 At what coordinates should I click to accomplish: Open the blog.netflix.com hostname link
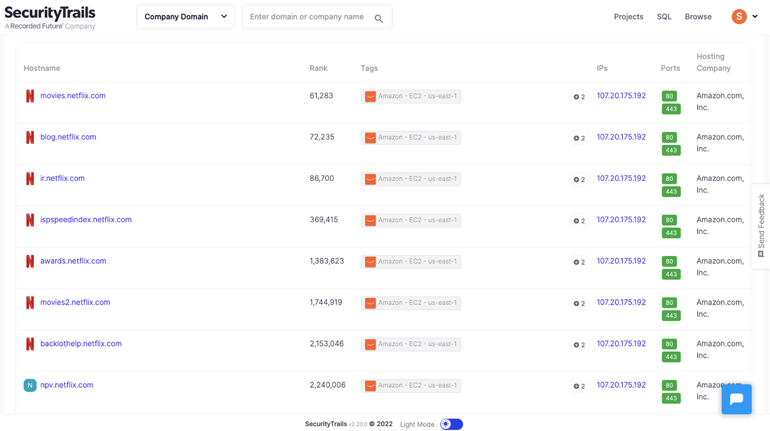[x=68, y=137]
